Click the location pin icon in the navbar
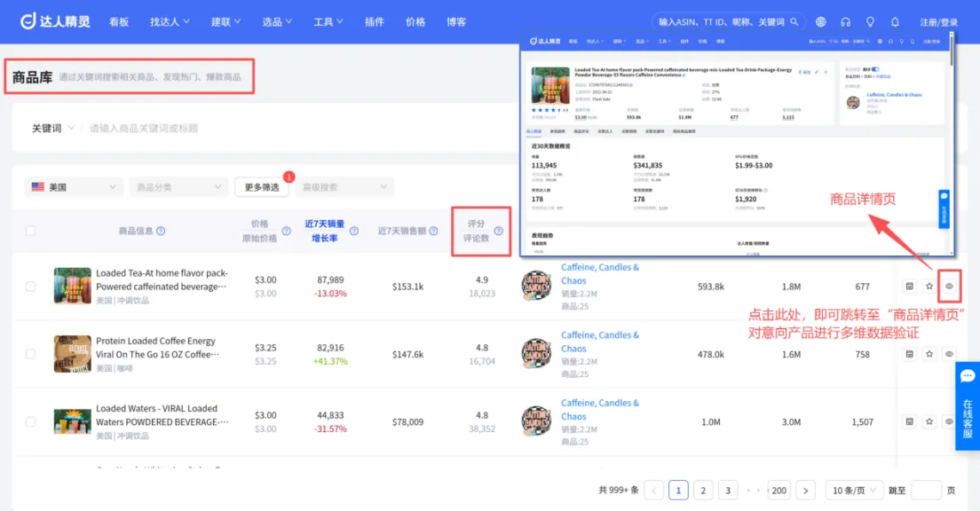The width and height of the screenshot is (980, 511). pos(871,21)
